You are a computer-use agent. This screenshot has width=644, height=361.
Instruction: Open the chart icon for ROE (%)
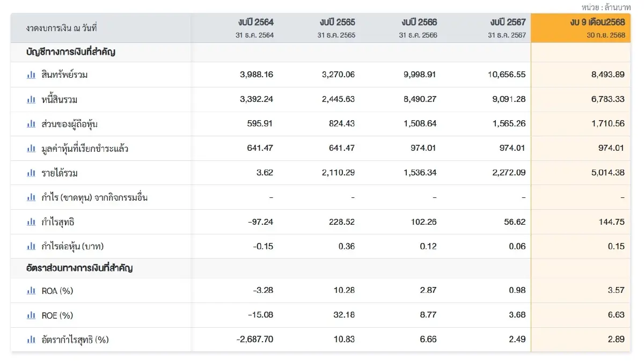(31, 315)
